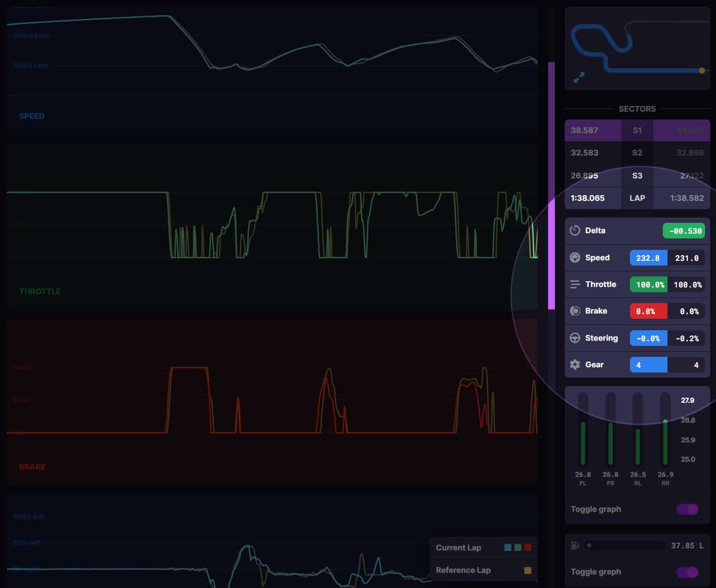The height and width of the screenshot is (588, 716).
Task: Click the S2 time 32.583
Action: click(x=584, y=153)
